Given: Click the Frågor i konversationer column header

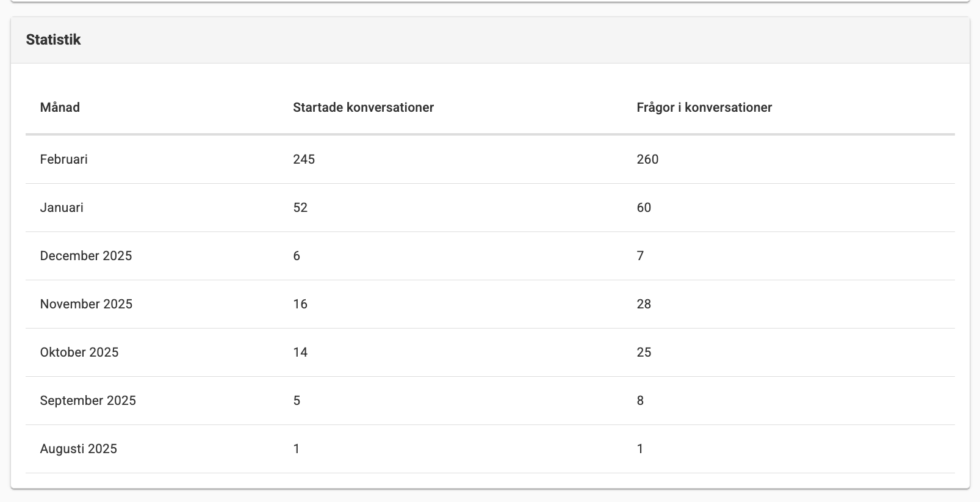Looking at the screenshot, I should click(x=704, y=107).
